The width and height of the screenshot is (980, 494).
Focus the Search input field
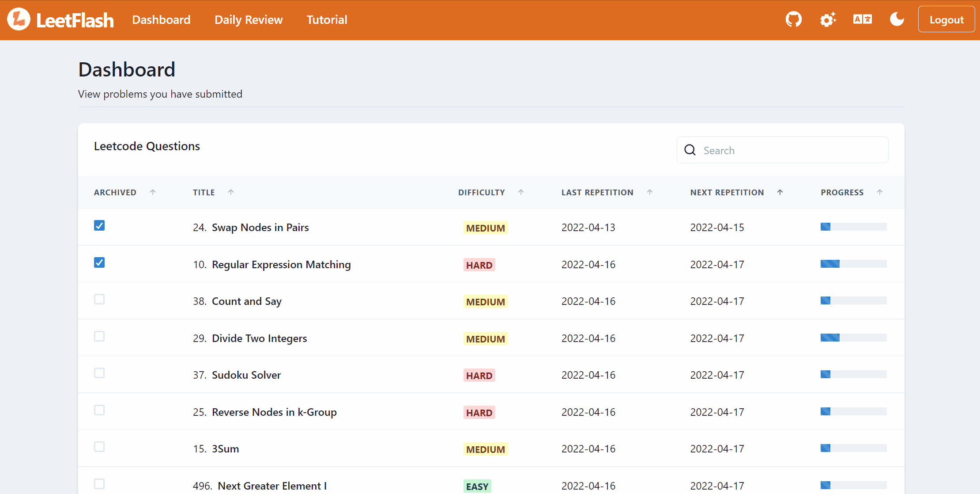pos(790,150)
